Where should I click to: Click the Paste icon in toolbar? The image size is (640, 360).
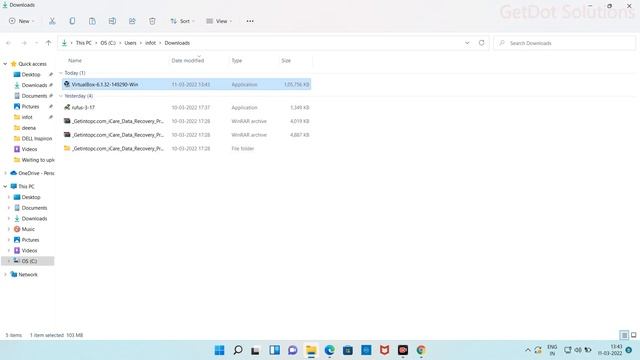tap(92, 21)
